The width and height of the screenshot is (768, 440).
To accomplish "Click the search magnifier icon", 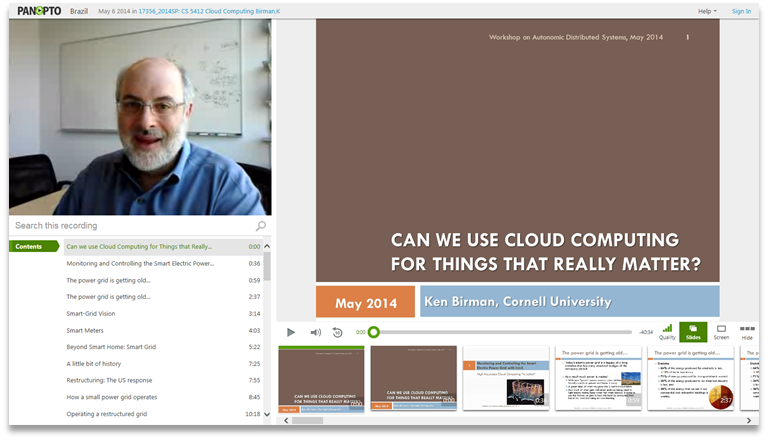I will click(261, 225).
